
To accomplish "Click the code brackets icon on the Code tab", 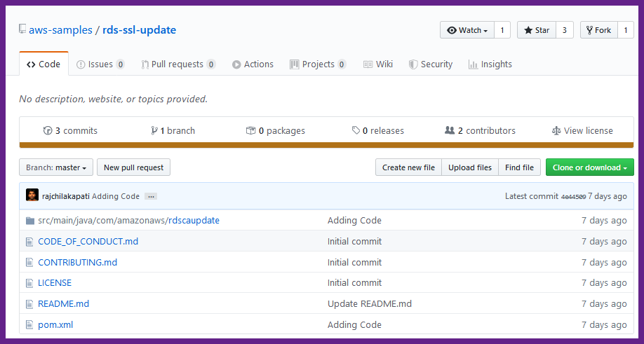I will point(31,64).
